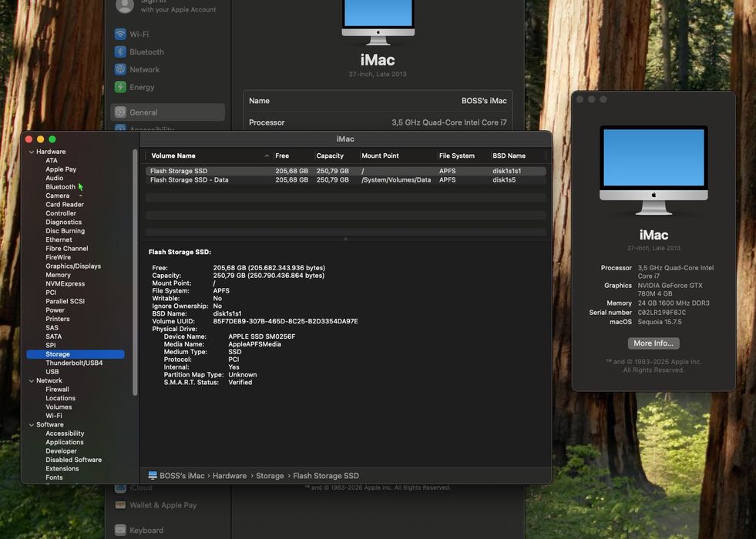Select Extensions under Software section
The height and width of the screenshot is (539, 756).
62,469
